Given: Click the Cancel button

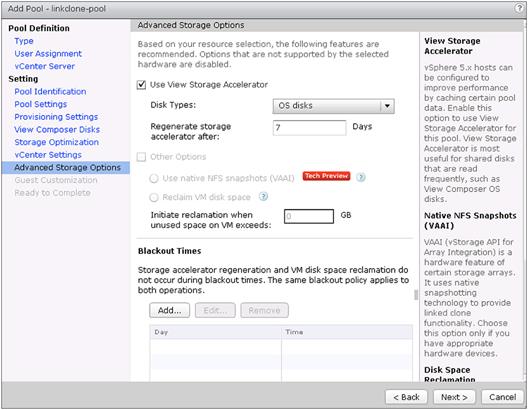Looking at the screenshot, I should 502,397.
